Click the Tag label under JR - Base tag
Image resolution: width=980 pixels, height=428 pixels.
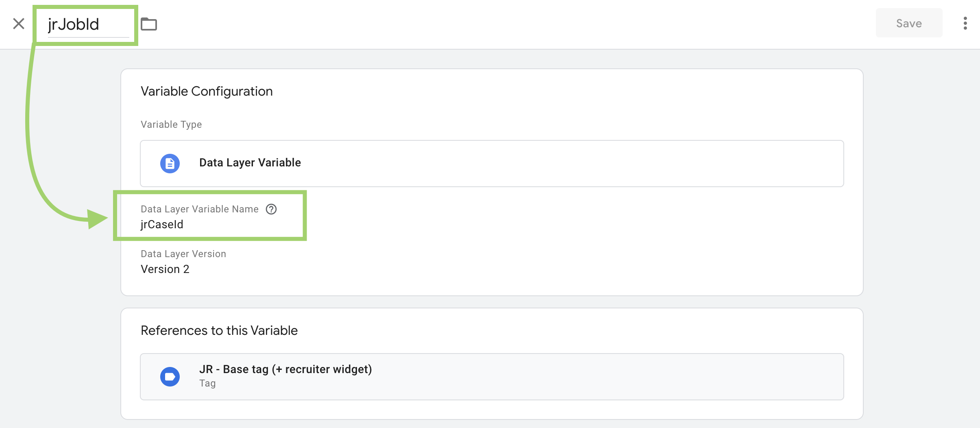click(x=207, y=383)
